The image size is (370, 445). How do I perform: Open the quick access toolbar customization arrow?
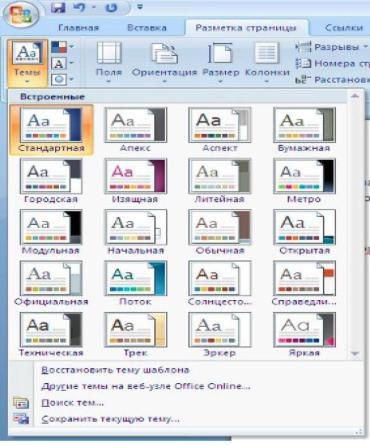(x=140, y=7)
